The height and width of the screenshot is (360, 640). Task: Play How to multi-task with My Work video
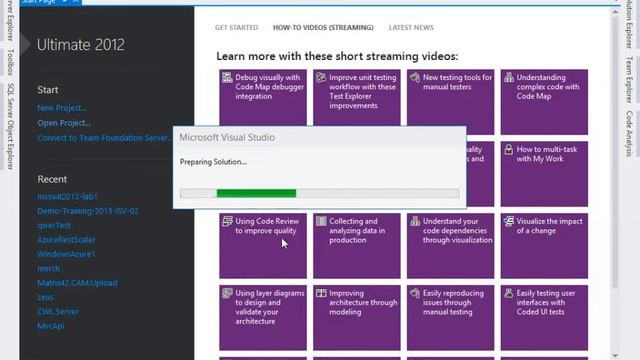544,174
